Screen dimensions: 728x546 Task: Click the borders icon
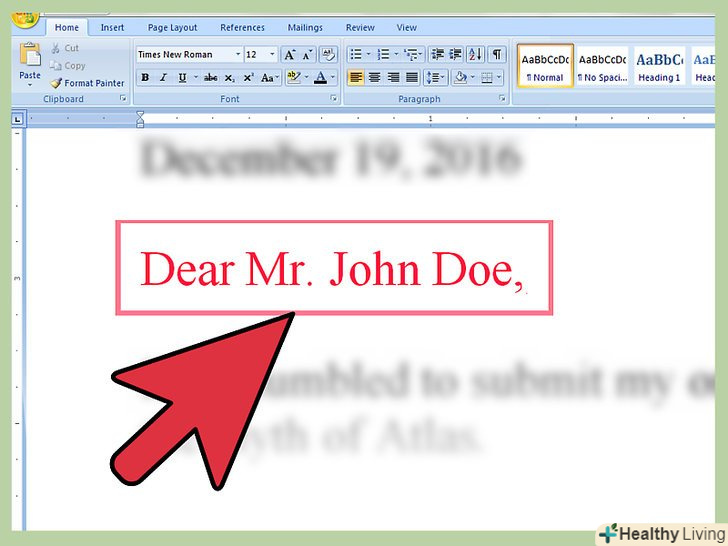(x=487, y=78)
